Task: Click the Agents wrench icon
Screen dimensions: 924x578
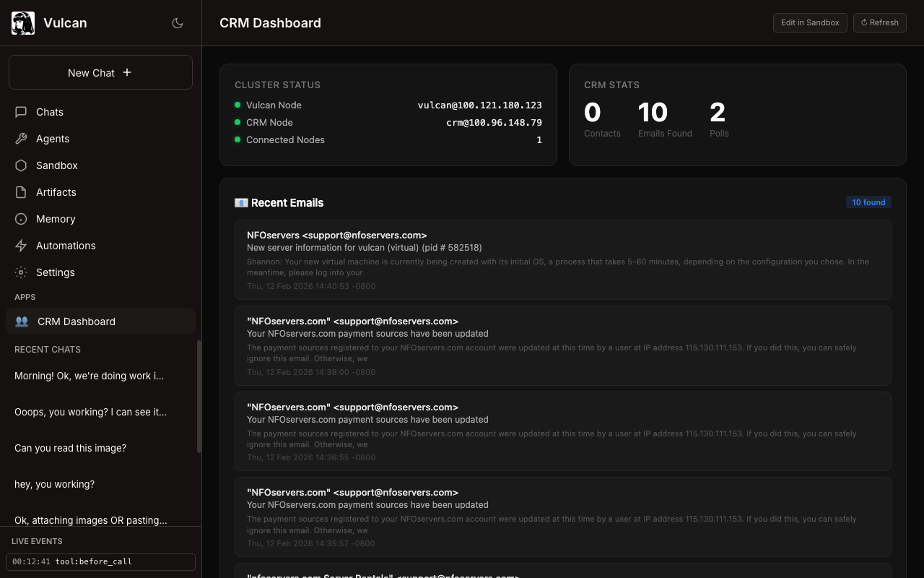Action: [x=21, y=139]
